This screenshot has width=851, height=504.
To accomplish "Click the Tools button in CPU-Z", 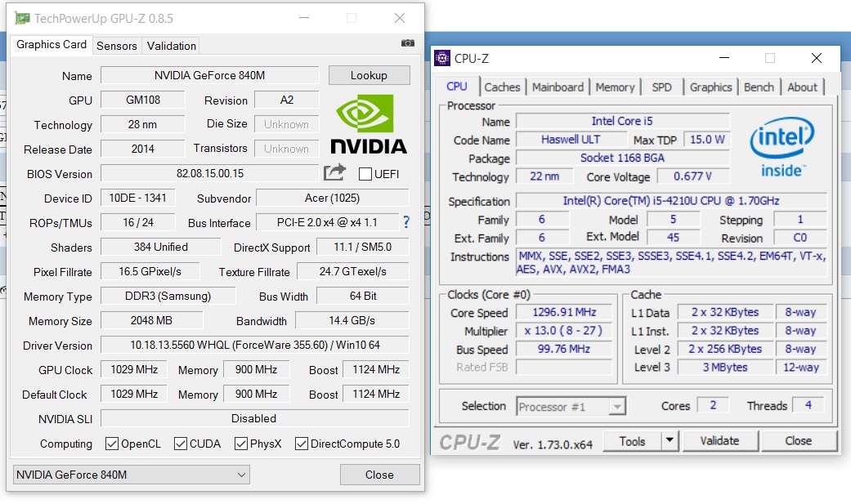I will pos(633,441).
